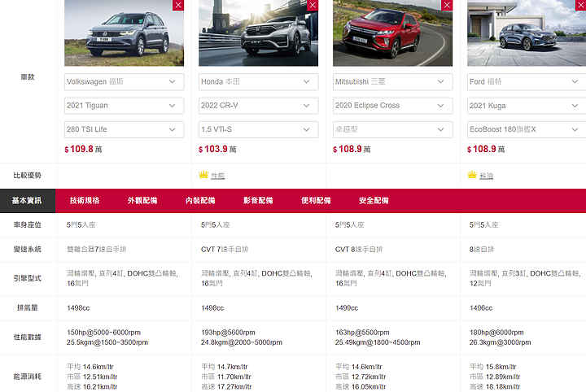
Task: Click the CVT 8速手自排 transmission cell
Action: (359, 250)
